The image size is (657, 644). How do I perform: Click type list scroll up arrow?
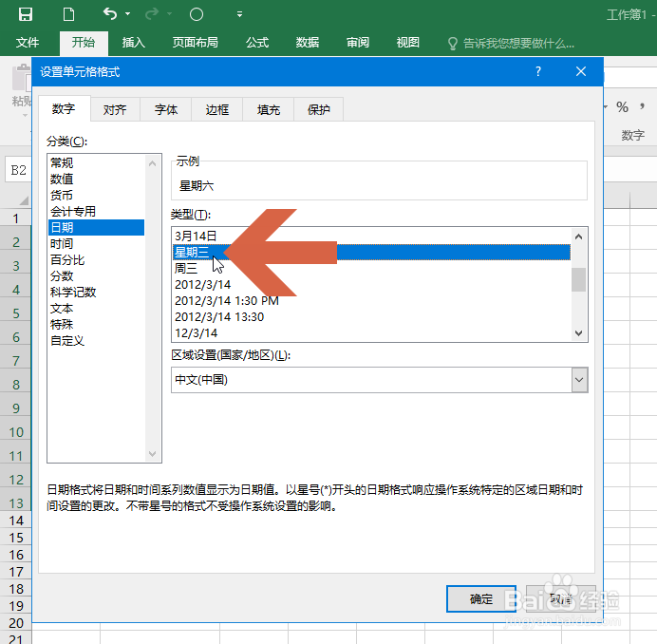click(578, 237)
